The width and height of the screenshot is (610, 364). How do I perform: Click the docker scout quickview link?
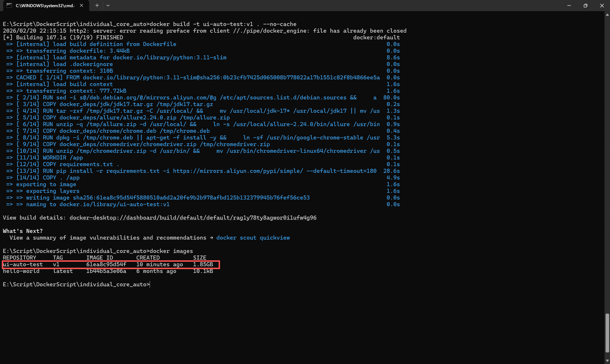point(253,238)
